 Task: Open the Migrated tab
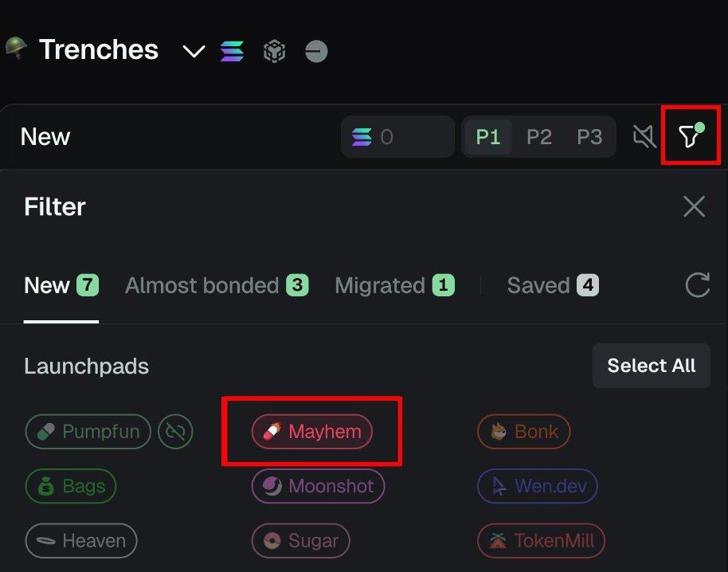394,285
